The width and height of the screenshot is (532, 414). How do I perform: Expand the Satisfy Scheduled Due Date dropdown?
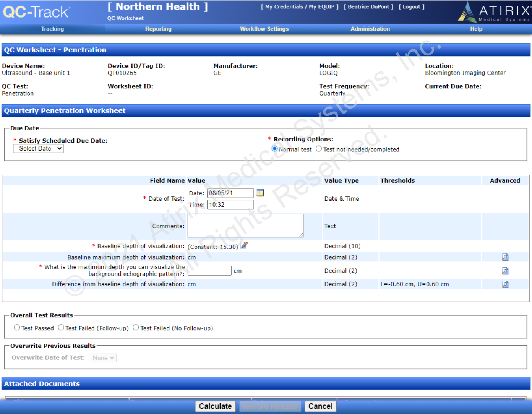(39, 149)
